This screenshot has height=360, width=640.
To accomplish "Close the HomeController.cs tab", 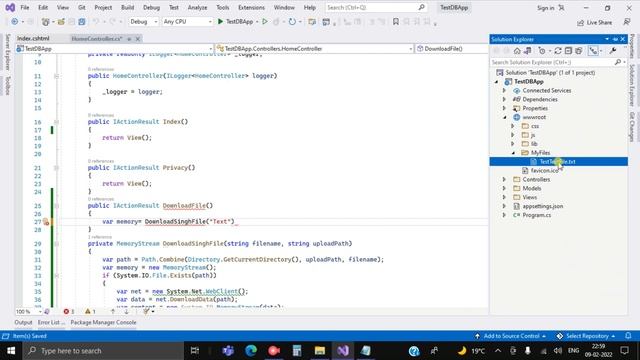I will click(x=138, y=39).
